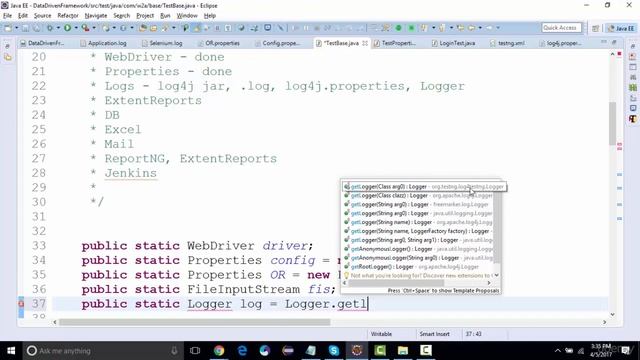Click the Quick Access search field
Viewport: 640px width, 360px height.
pos(561,28)
